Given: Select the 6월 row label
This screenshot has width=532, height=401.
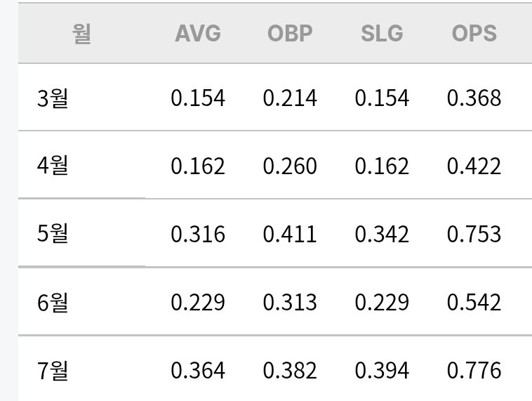Looking at the screenshot, I should [53, 302].
